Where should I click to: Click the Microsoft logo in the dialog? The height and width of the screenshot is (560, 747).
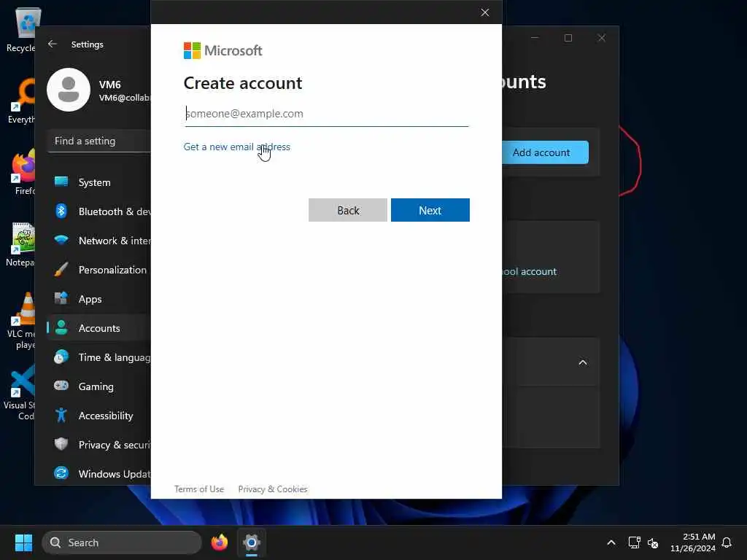(x=223, y=50)
